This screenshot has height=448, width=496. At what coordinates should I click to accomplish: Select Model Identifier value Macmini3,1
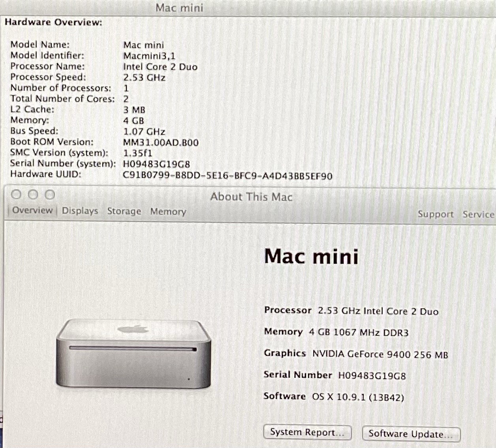149,56
